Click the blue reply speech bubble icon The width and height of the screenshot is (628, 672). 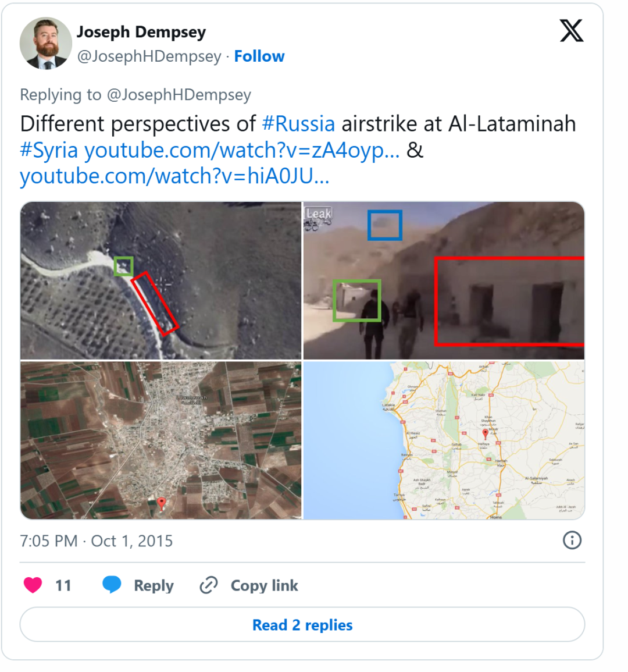(112, 585)
